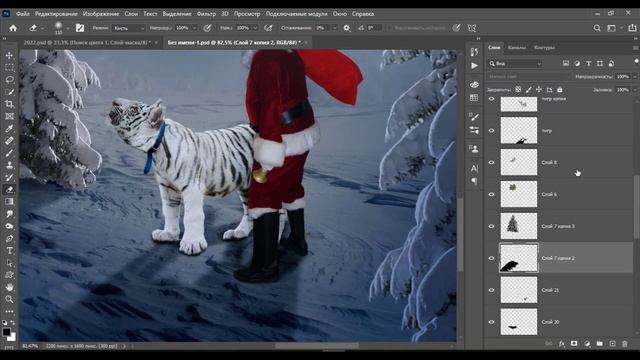
Task: Open the layer opacity slider dropdown in Layers panel
Action: click(x=634, y=77)
